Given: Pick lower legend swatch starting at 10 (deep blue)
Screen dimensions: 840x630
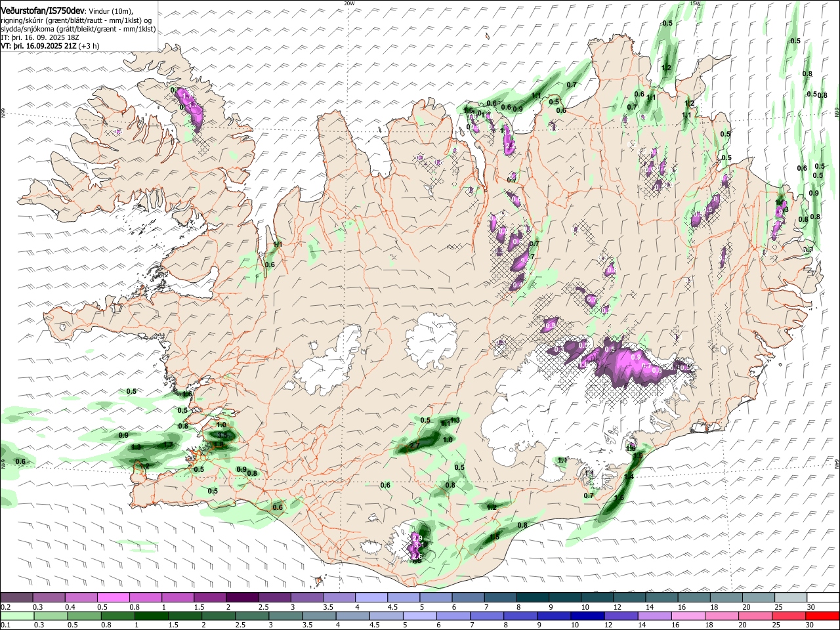Looking at the screenshot, I should coord(589,616).
